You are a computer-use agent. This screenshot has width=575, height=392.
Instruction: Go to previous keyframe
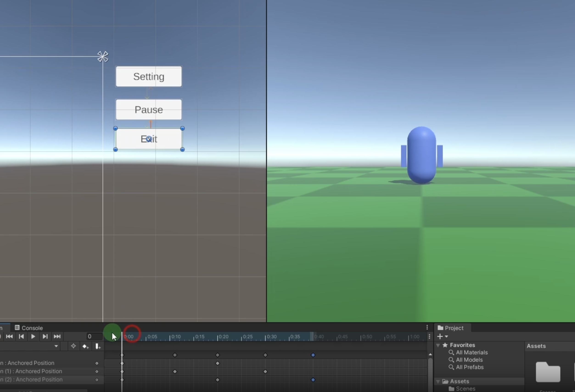21,336
